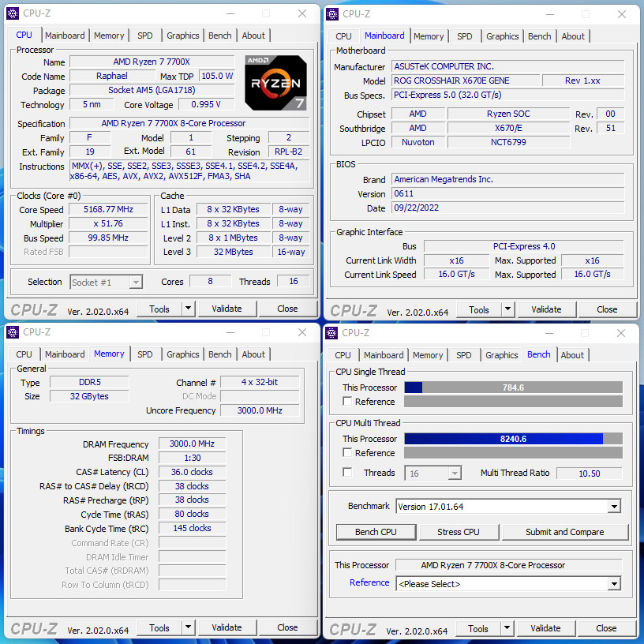644x644 pixels.
Task: Click Bench CPU button
Action: (376, 532)
